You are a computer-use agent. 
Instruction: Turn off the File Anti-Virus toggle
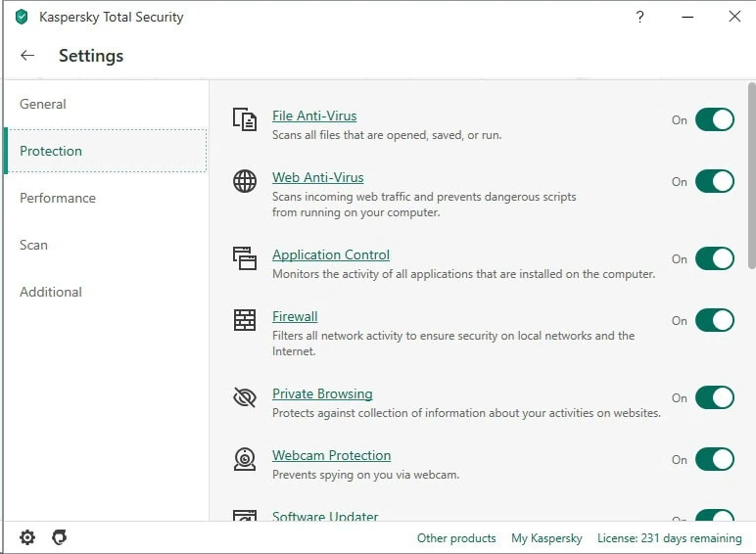coord(714,119)
